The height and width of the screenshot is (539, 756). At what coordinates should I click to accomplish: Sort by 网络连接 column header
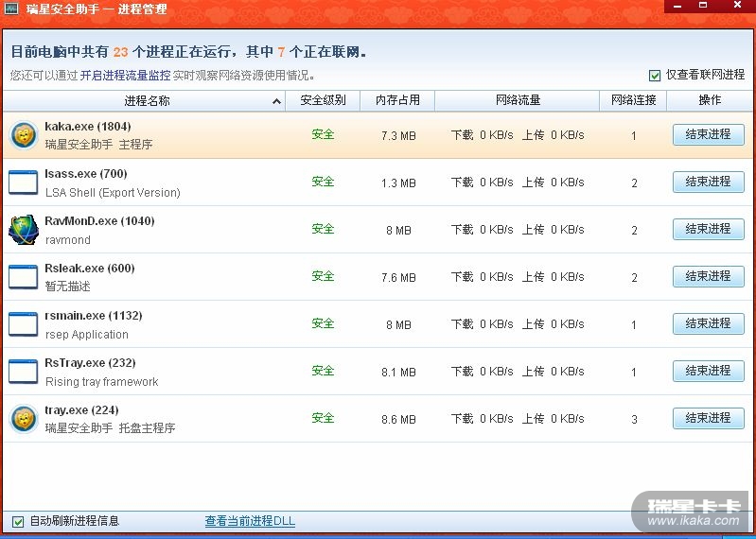click(633, 100)
